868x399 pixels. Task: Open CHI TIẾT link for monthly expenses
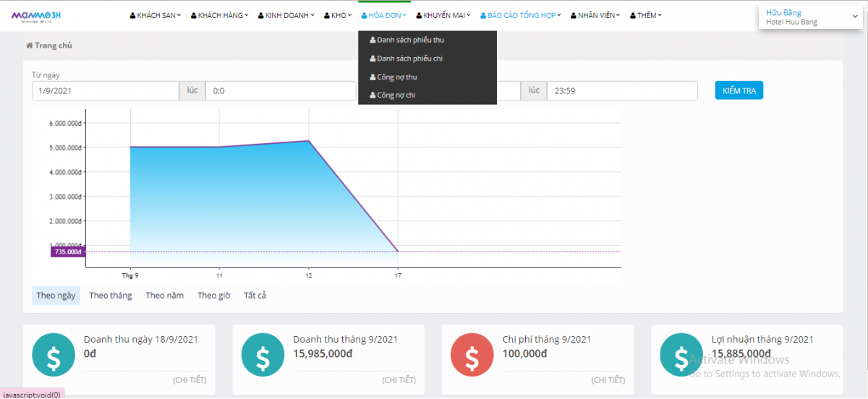[608, 379]
